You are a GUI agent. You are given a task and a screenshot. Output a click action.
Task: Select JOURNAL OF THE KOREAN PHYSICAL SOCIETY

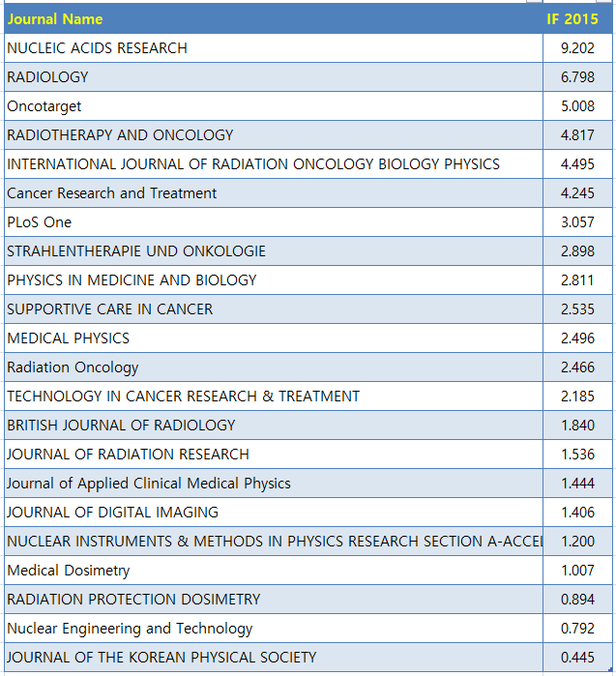tap(274, 657)
